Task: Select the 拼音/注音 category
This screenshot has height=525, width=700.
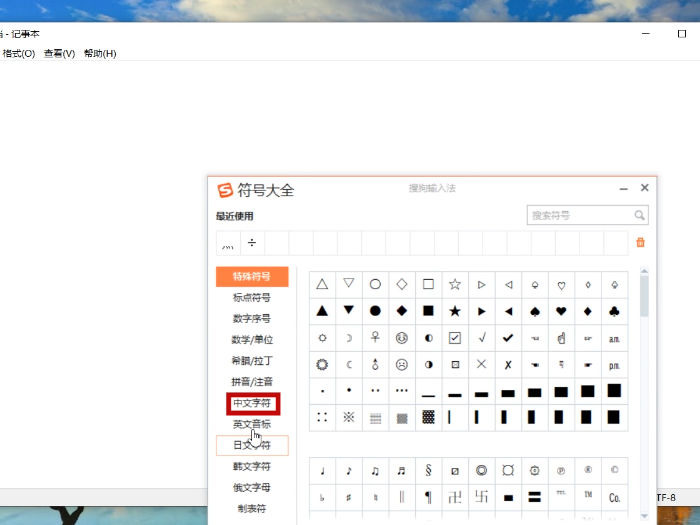Action: click(252, 382)
